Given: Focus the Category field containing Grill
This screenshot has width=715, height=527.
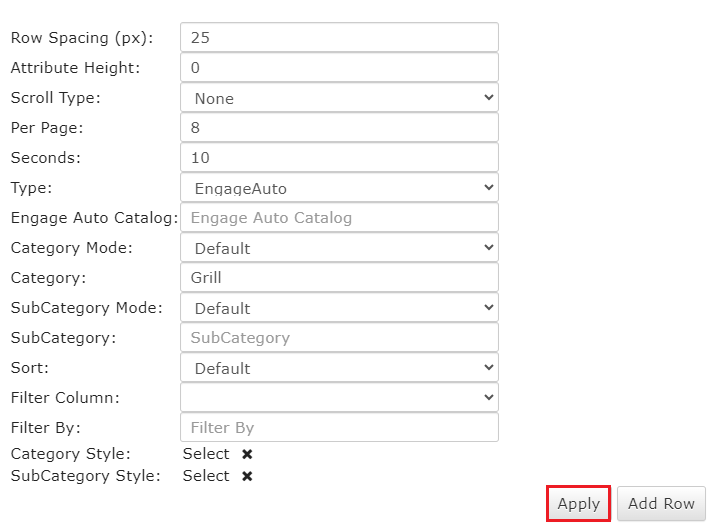Looking at the screenshot, I should 339,278.
